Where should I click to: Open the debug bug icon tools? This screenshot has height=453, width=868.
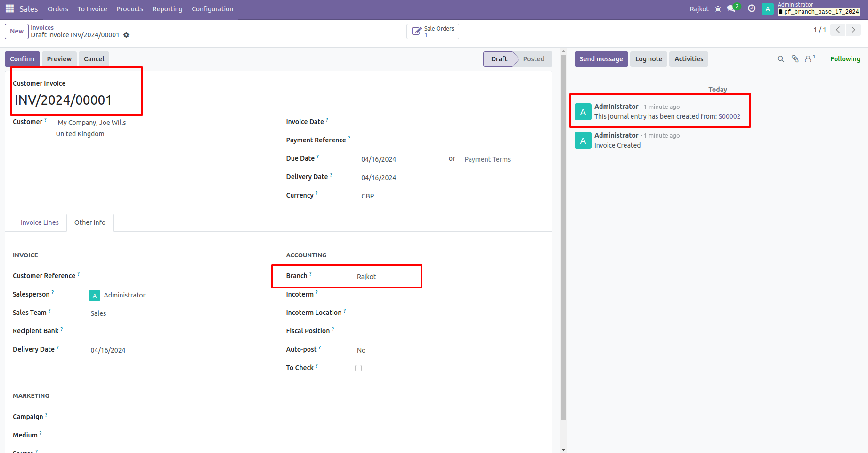pyautogui.click(x=718, y=8)
